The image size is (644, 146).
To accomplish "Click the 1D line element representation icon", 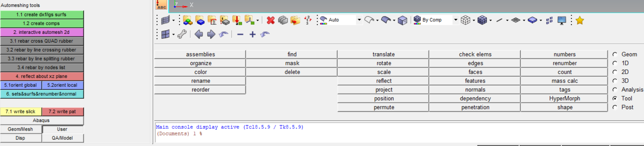I will coord(499,20).
